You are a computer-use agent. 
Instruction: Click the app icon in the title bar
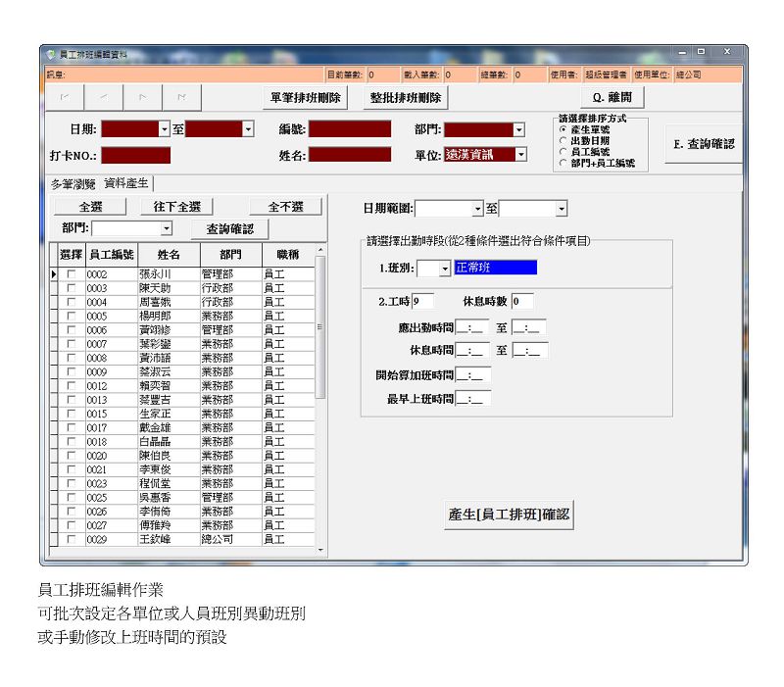click(50, 54)
